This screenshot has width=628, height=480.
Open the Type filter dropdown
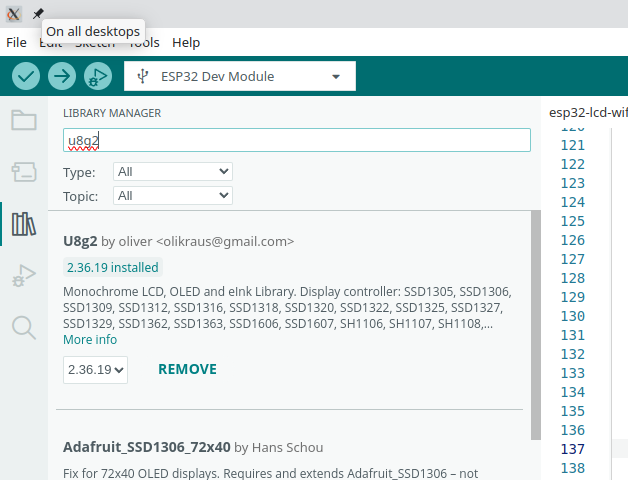(x=173, y=172)
